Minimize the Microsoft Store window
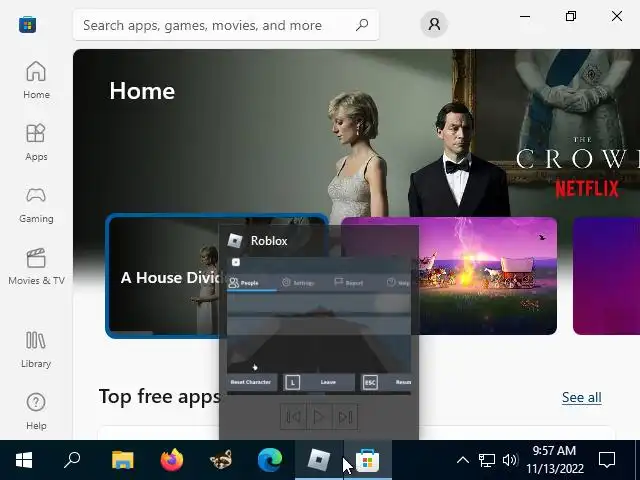 (525, 16)
